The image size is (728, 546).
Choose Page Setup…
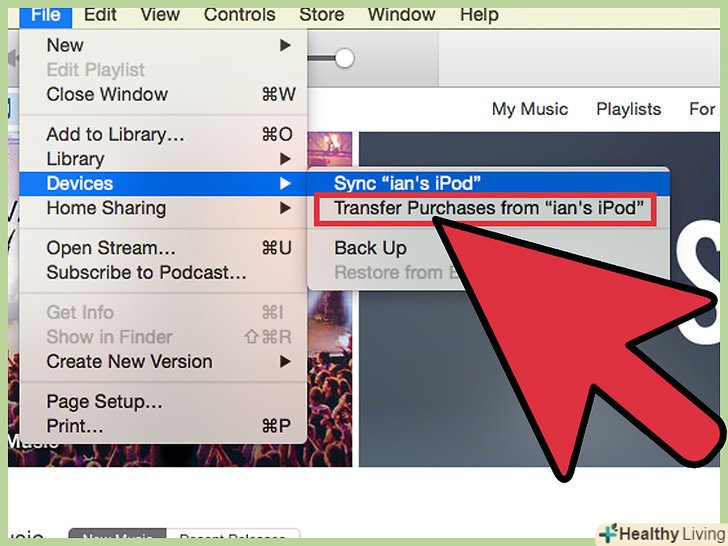(163, 402)
